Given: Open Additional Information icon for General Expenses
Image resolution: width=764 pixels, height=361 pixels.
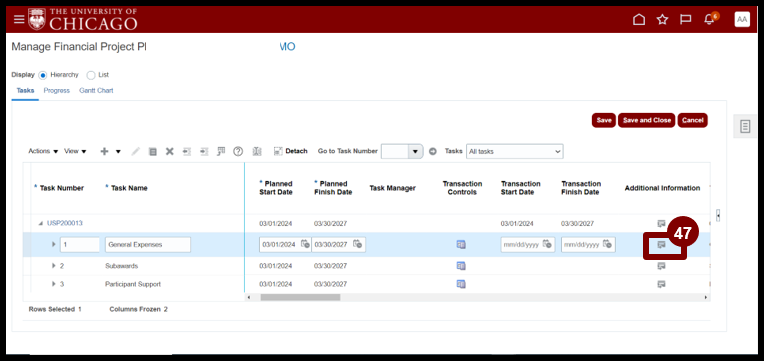Looking at the screenshot, I should [x=661, y=245].
